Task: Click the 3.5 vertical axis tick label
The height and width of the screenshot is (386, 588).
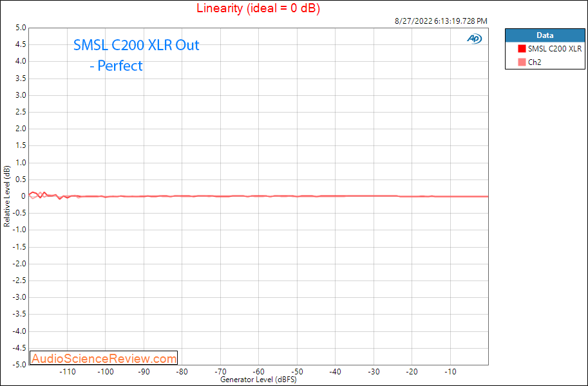Action: pos(21,78)
